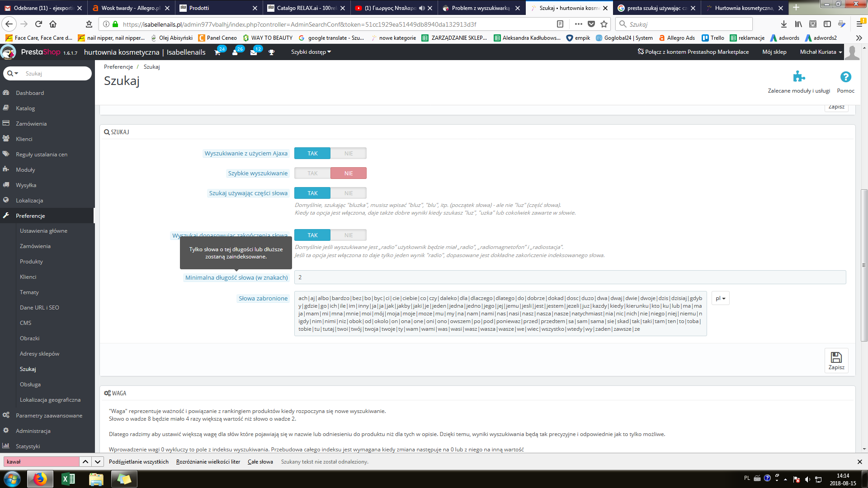The width and height of the screenshot is (868, 488).
Task: Open Ustawienia główne in the sidebar
Action: tap(43, 231)
